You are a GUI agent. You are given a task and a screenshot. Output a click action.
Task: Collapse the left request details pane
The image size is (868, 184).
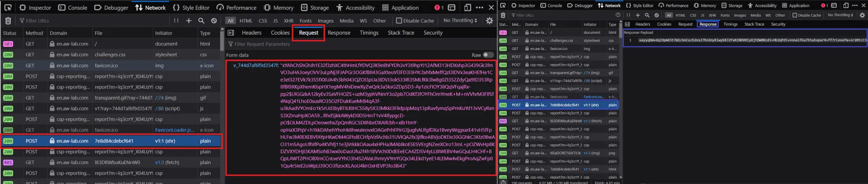pos(231,33)
